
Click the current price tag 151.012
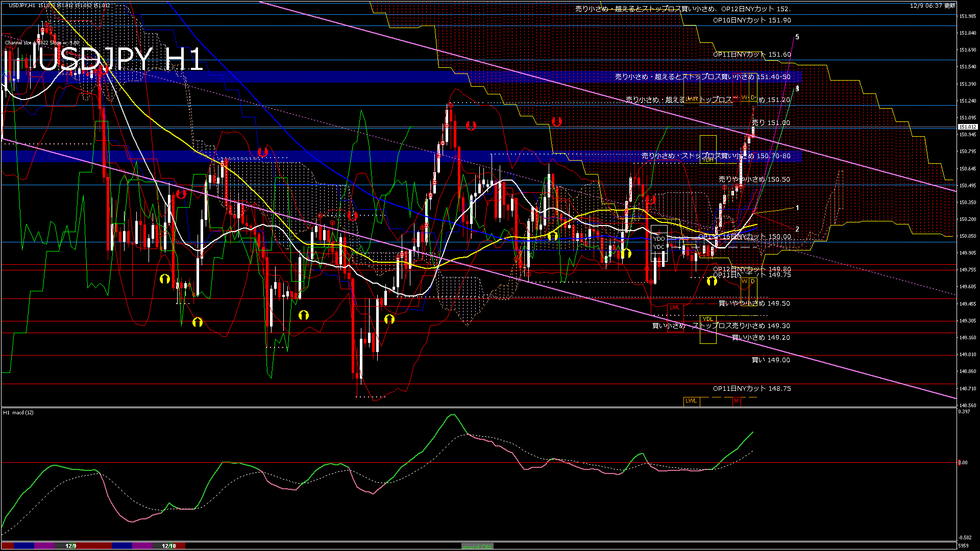pos(968,127)
